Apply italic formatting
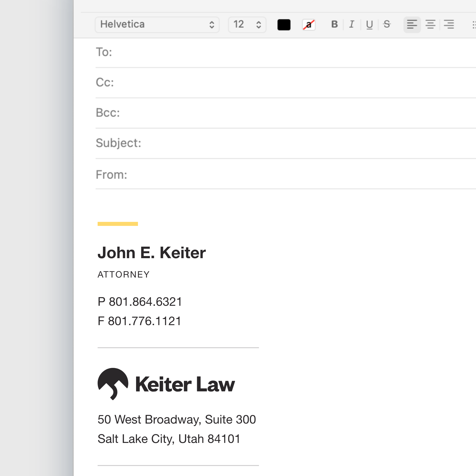The height and width of the screenshot is (476, 476). 351,24
